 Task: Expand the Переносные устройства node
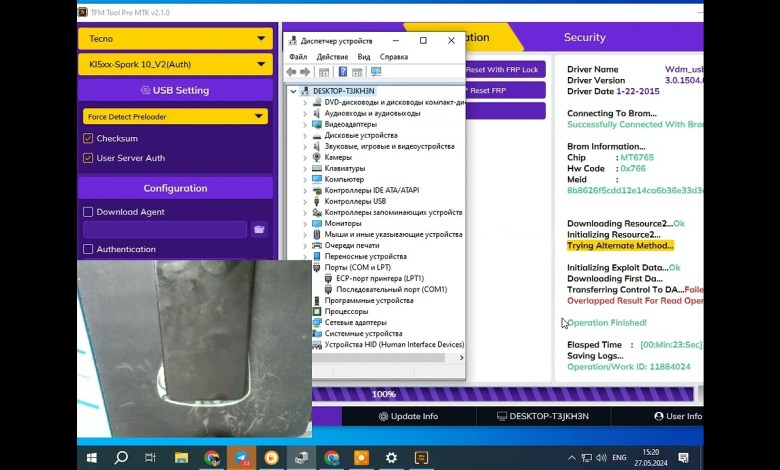coord(305,257)
